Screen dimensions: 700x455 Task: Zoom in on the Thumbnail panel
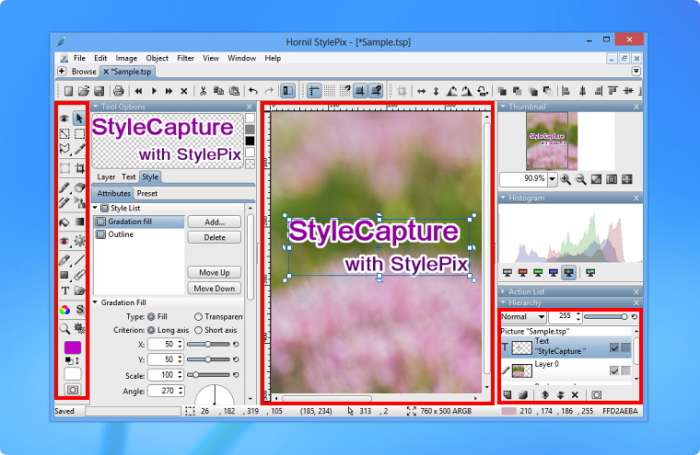pyautogui.click(x=566, y=179)
